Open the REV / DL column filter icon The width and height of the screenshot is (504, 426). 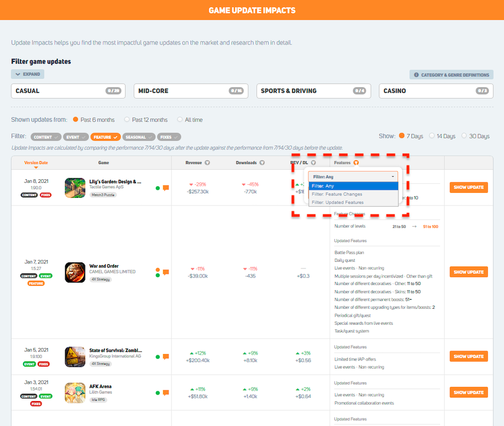click(313, 163)
